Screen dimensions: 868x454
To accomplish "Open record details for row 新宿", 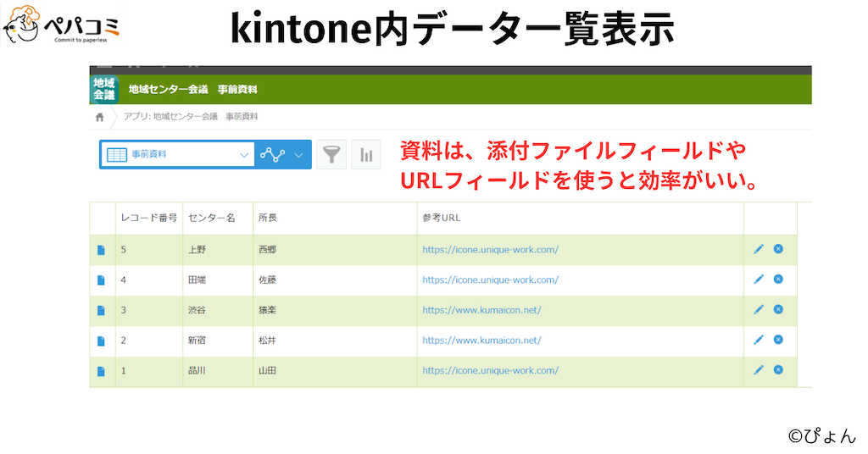I will click(101, 340).
